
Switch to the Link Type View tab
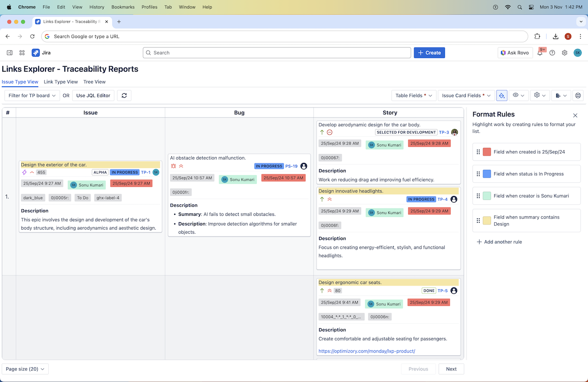pyautogui.click(x=61, y=82)
